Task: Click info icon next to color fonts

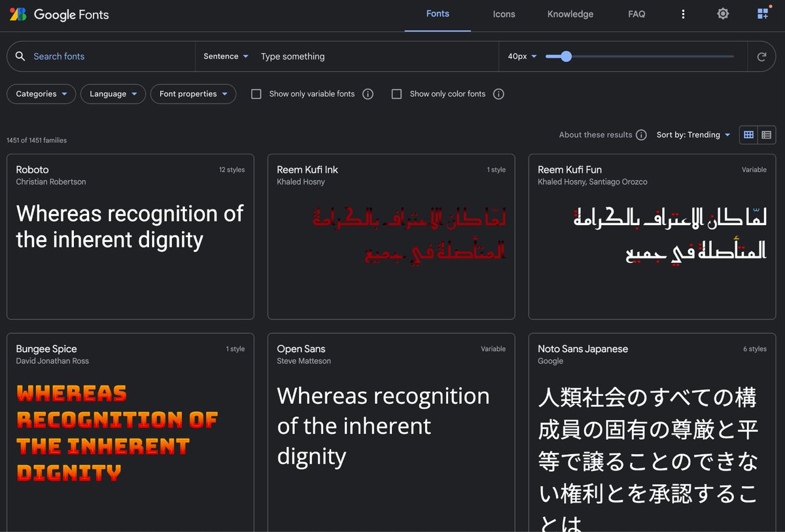Action: [498, 94]
